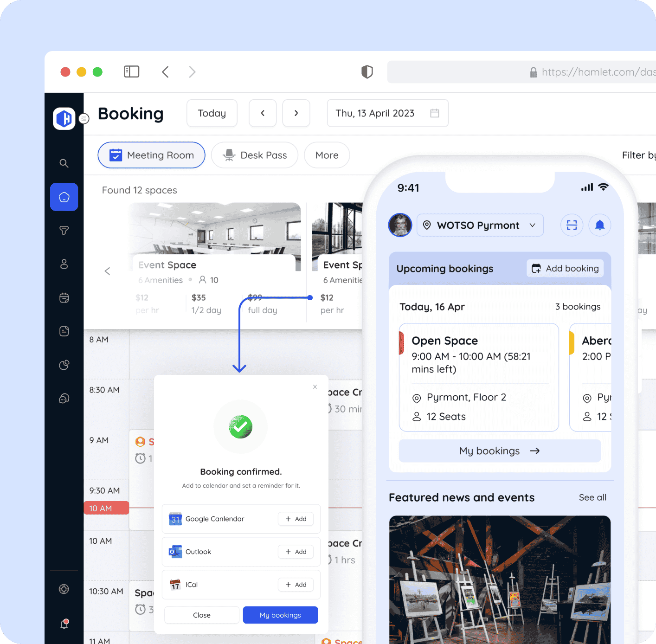Add the booking to Outlook

296,552
